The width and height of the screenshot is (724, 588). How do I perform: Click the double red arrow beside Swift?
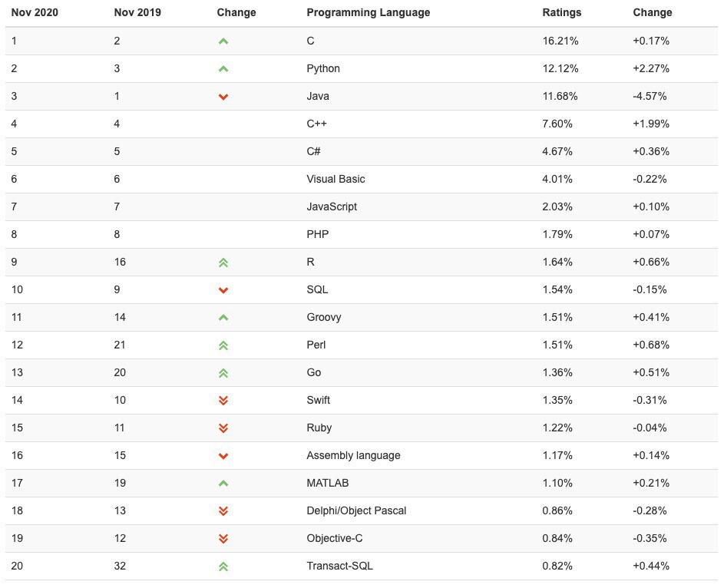[223, 401]
